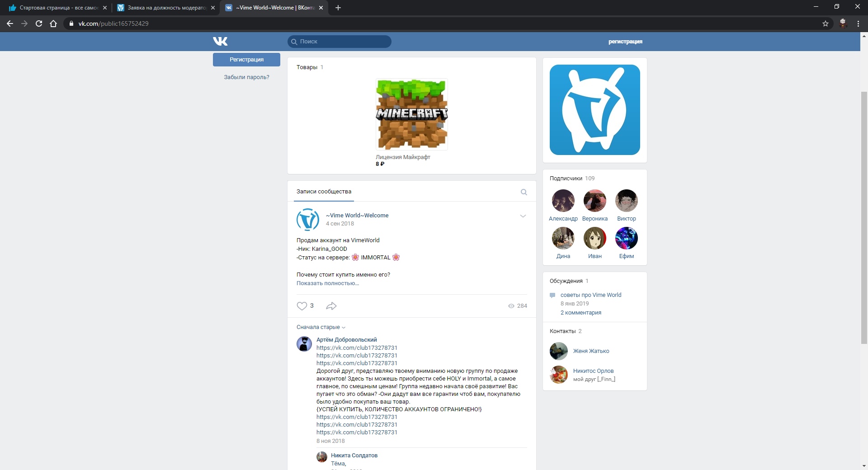Open subscriber Виктор avatar

pos(627,201)
